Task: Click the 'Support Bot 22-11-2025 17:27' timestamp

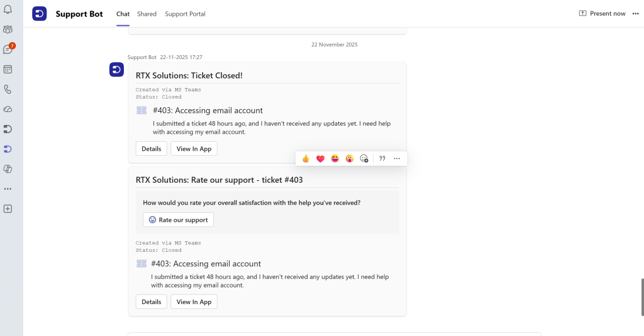Action: (165, 57)
